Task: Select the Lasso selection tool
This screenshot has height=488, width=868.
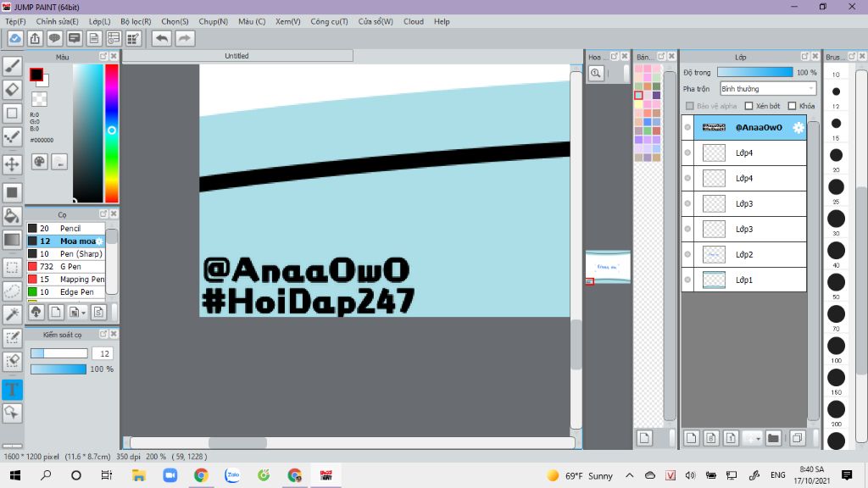Action: 12,291
